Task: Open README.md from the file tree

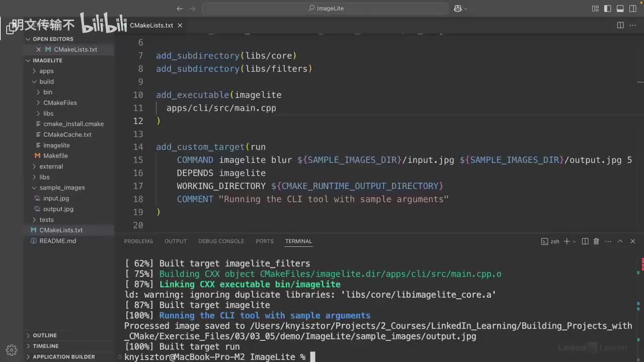Action: pos(57,241)
